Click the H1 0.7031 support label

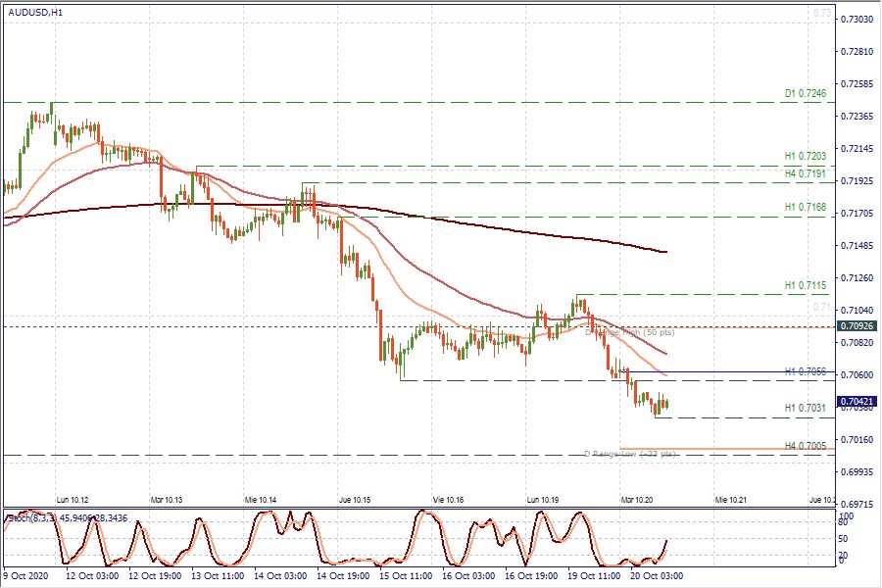pyautogui.click(x=806, y=408)
